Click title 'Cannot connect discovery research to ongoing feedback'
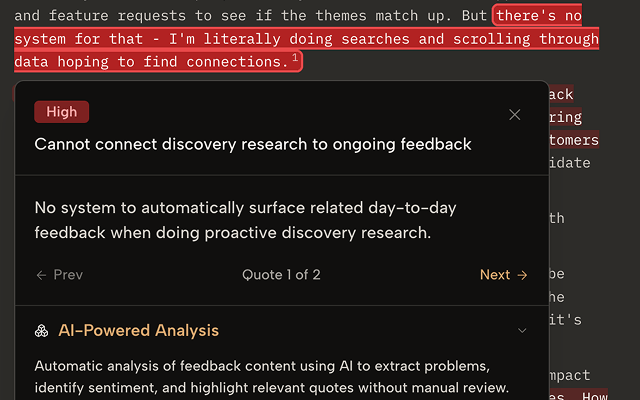 tap(253, 144)
